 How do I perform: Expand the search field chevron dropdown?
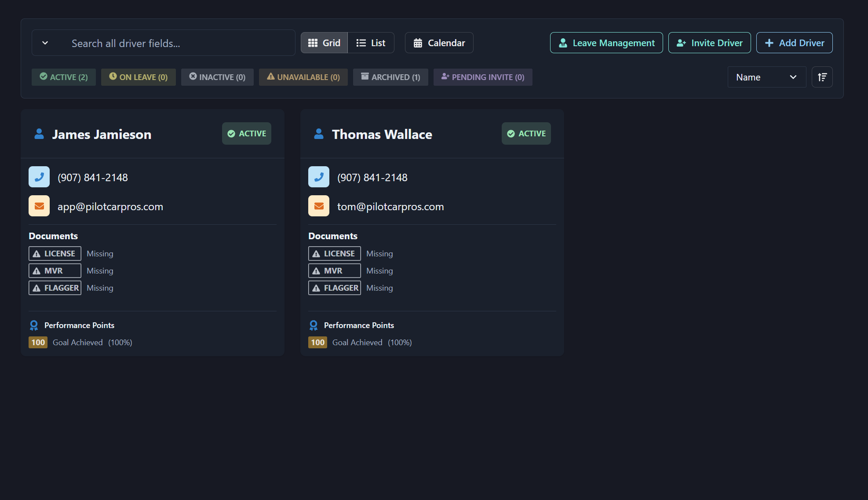(45, 43)
